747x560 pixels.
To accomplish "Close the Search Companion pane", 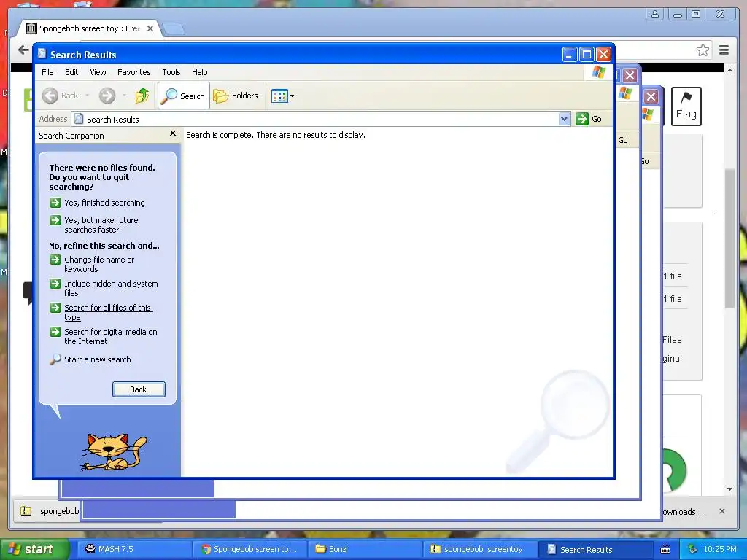I will [x=173, y=133].
